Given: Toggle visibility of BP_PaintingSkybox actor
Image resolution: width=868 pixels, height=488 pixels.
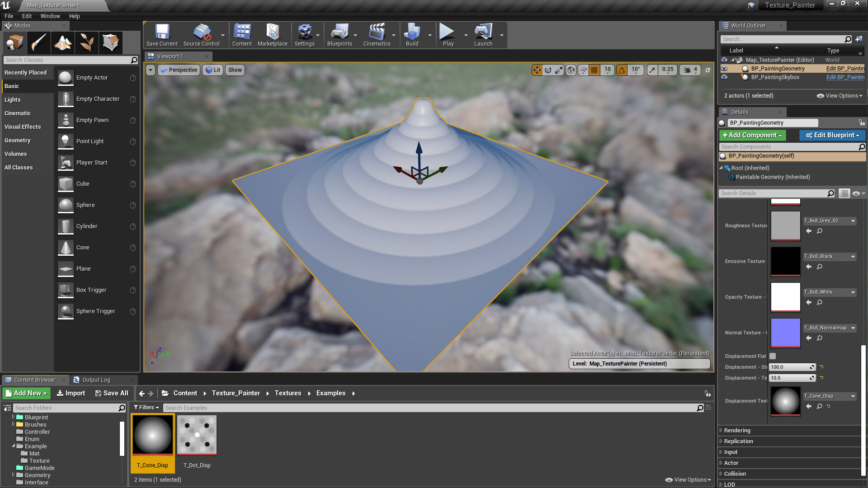Looking at the screenshot, I should [x=724, y=77].
